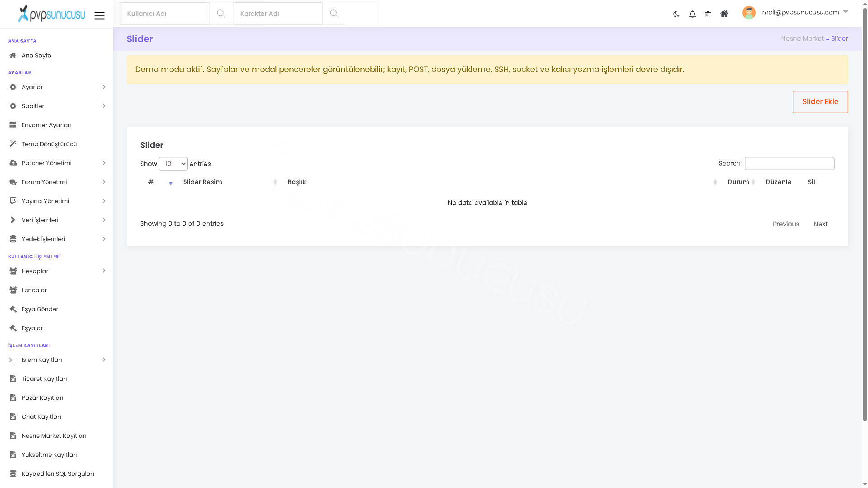Expand the Ayarlar sidebar menu
Screen dimensions: 868x488
[57, 87]
